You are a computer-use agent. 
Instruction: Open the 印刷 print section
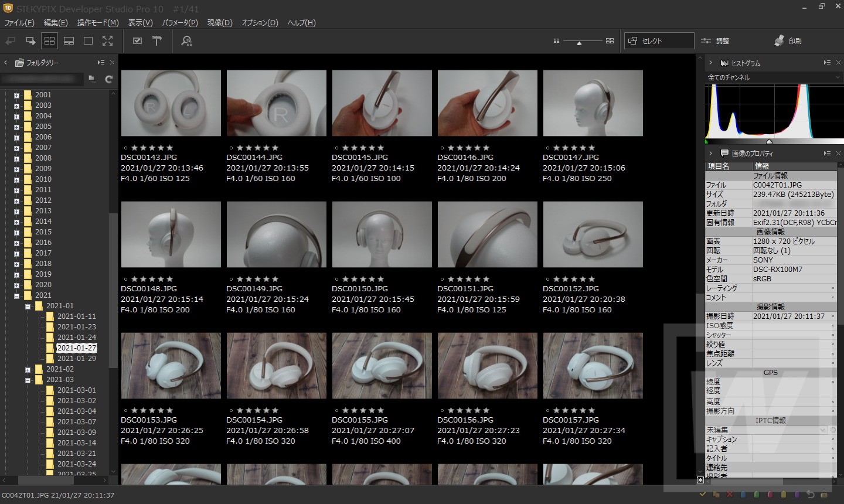click(x=788, y=41)
